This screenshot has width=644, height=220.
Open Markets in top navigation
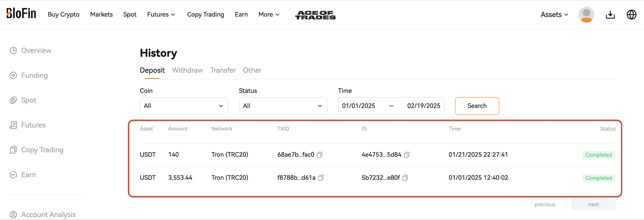coord(101,14)
